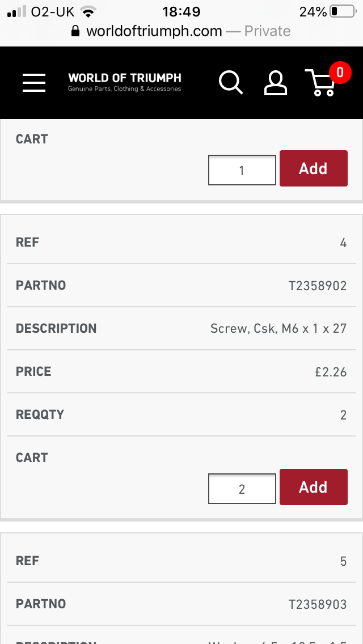Focus the quantity field showing 2
This screenshot has height=644, width=363.
[242, 489]
